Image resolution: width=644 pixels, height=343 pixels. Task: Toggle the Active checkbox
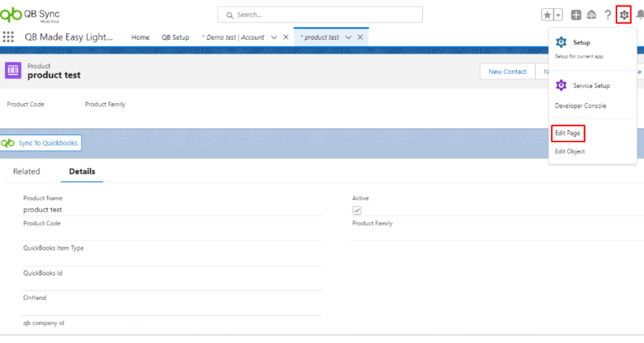[357, 210]
